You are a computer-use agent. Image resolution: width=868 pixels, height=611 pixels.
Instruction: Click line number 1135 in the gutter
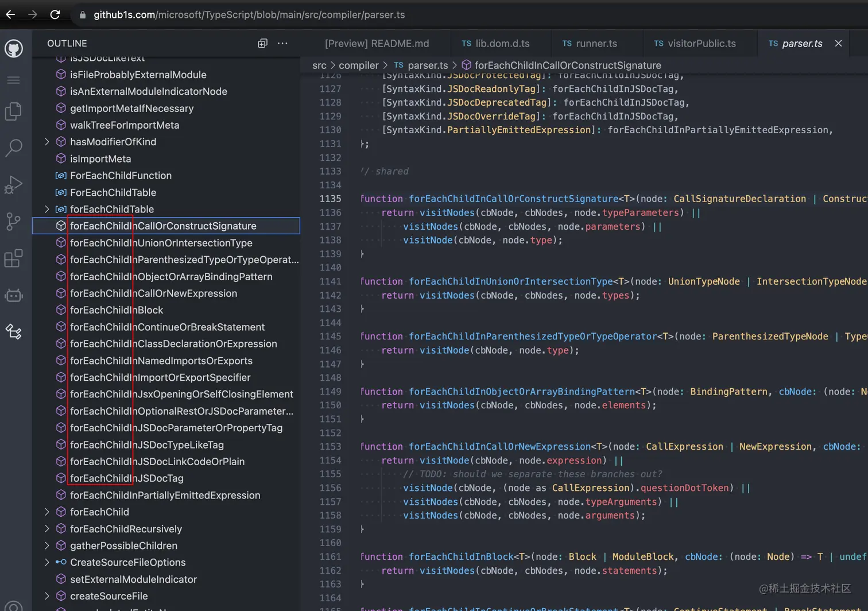click(x=330, y=199)
